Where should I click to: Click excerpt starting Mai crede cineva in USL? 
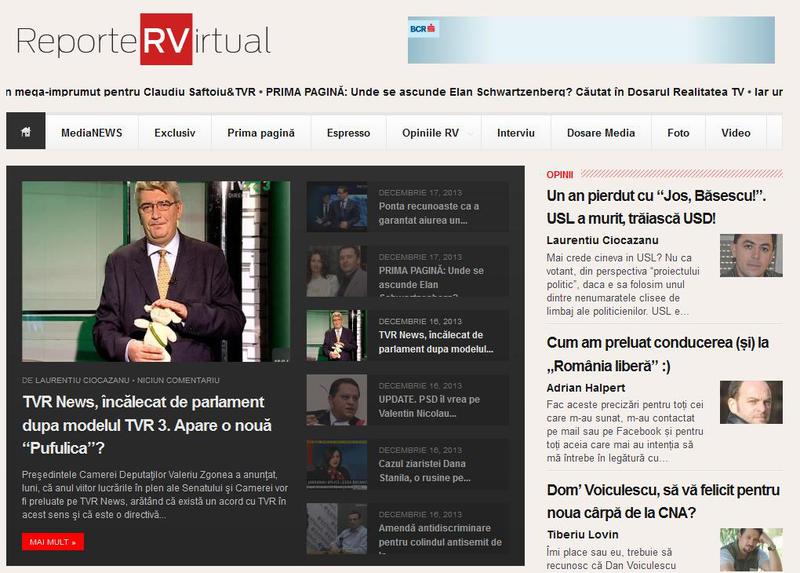(623, 284)
